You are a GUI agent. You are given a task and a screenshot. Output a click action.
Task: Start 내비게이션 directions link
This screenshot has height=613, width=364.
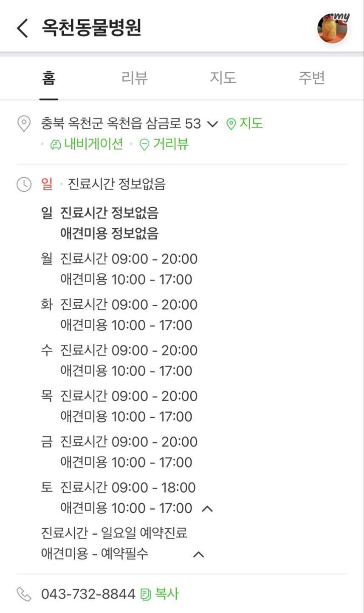click(x=93, y=144)
